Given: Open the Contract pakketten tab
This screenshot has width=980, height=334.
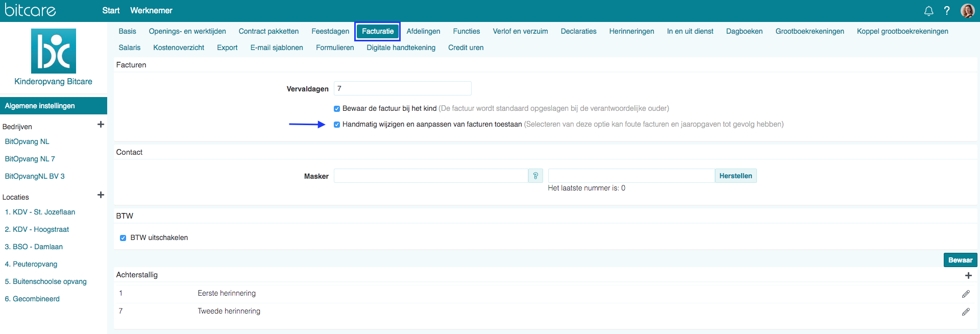Looking at the screenshot, I should coord(268,31).
